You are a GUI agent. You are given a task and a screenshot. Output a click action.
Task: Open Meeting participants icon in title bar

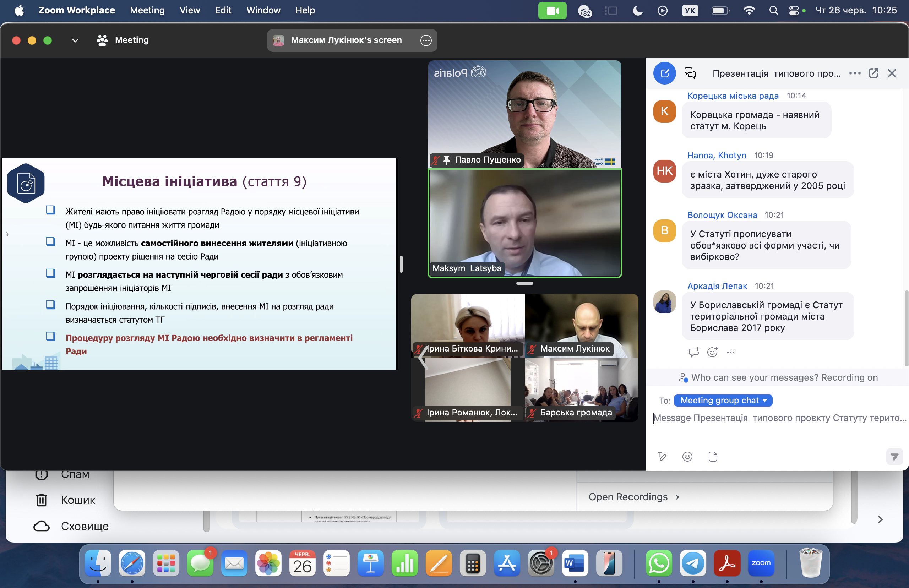[102, 40]
